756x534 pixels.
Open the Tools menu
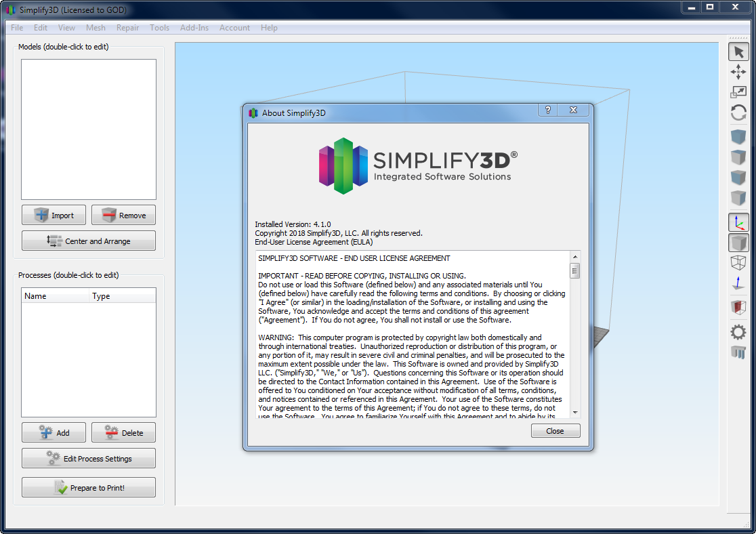click(x=160, y=28)
